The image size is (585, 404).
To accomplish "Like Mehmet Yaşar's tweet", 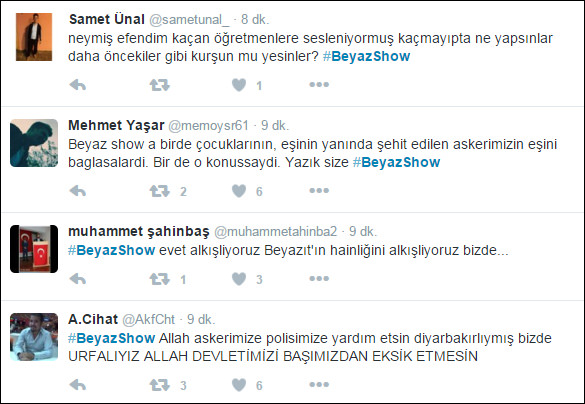I will click(239, 191).
